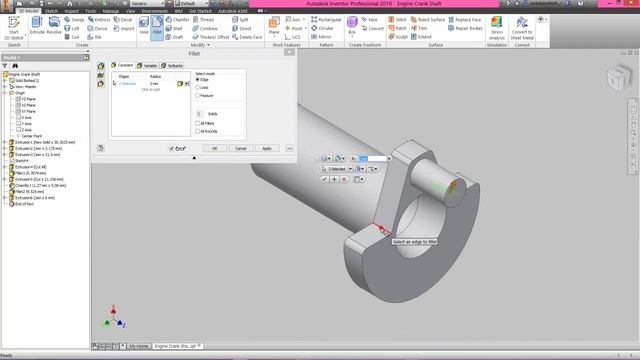Click the Fillet tool in ribbon

(157, 27)
